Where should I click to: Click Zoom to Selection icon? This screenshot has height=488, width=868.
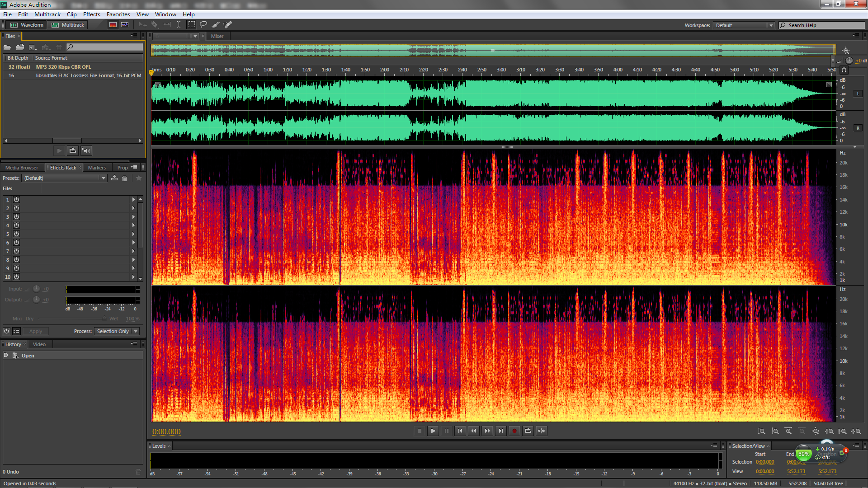point(856,432)
